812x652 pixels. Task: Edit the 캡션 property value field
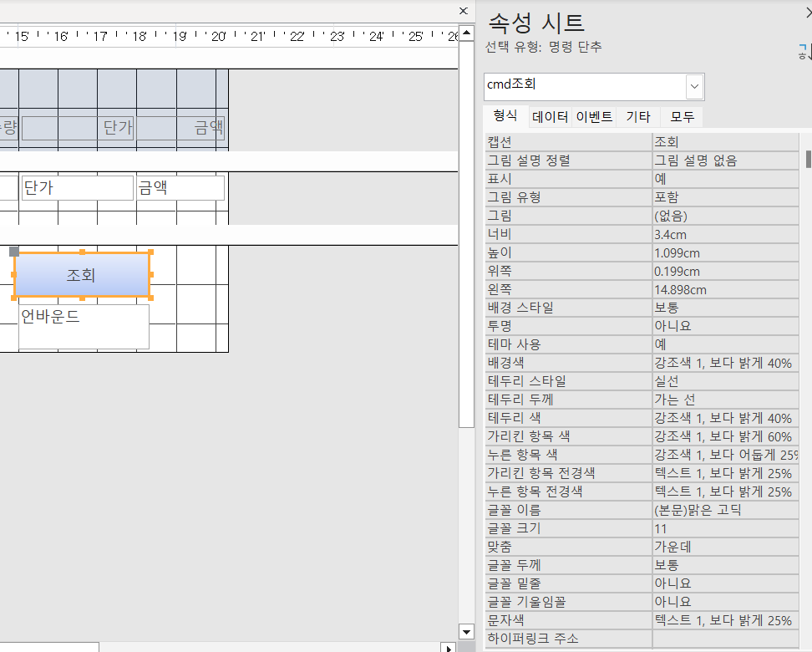[x=724, y=142]
